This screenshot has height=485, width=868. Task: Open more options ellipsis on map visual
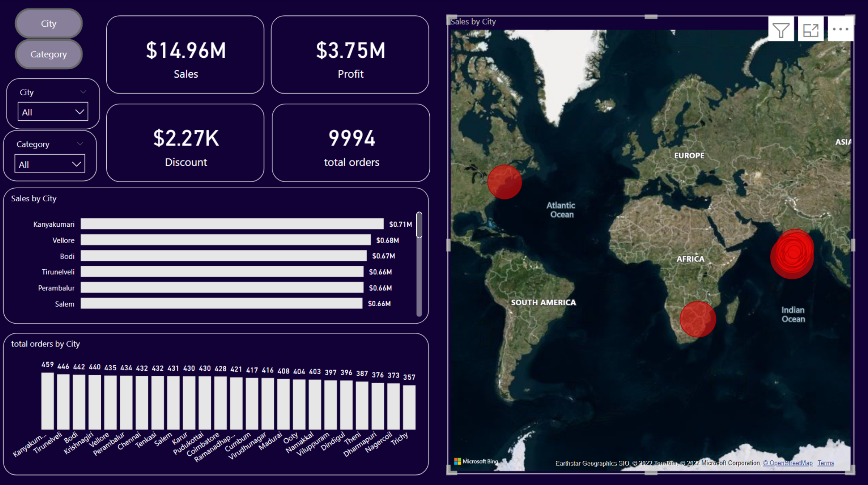coord(840,29)
